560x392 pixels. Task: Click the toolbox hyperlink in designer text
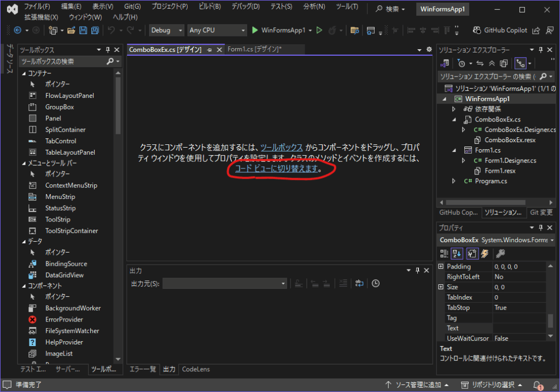click(x=281, y=148)
